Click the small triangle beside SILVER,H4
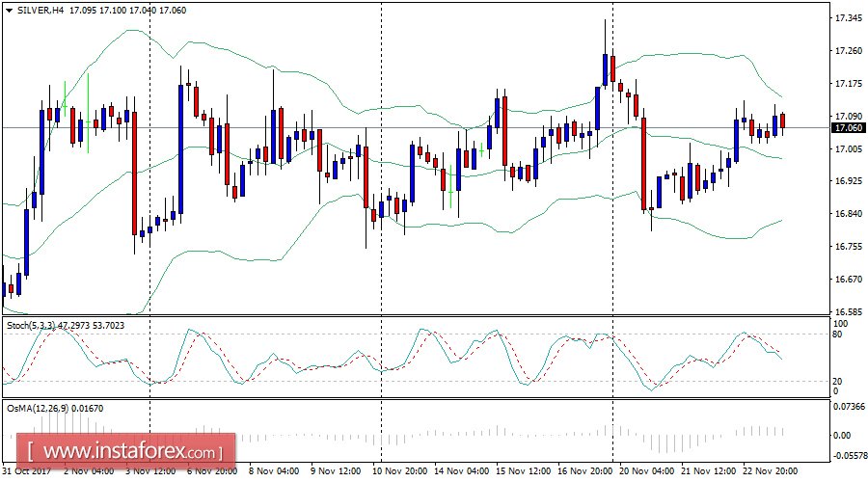The image size is (868, 482). pos(9,11)
